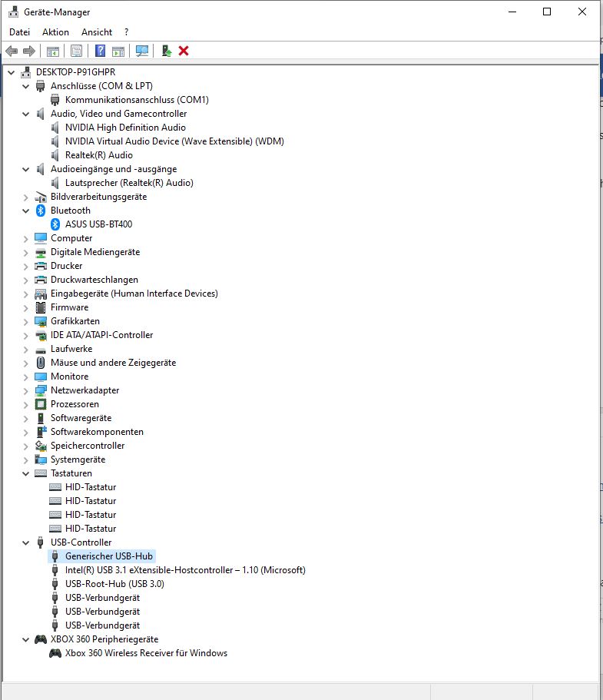
Task: Click the Systemgeräte folder icon
Action: 41,459
